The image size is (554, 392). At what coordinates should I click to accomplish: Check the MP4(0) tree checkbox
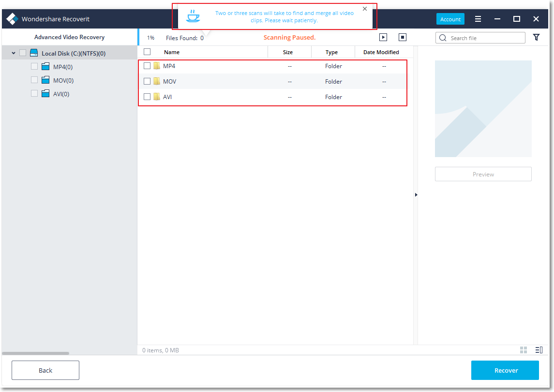pos(34,66)
